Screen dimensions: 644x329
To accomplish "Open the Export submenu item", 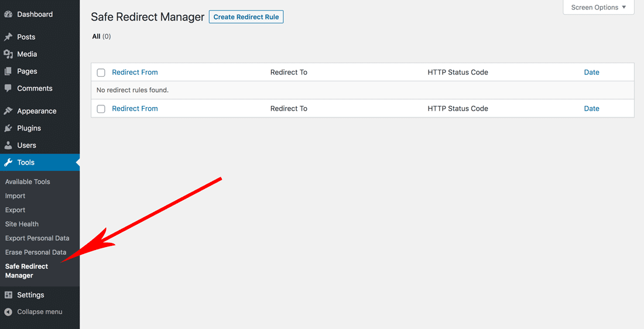I will pos(15,210).
